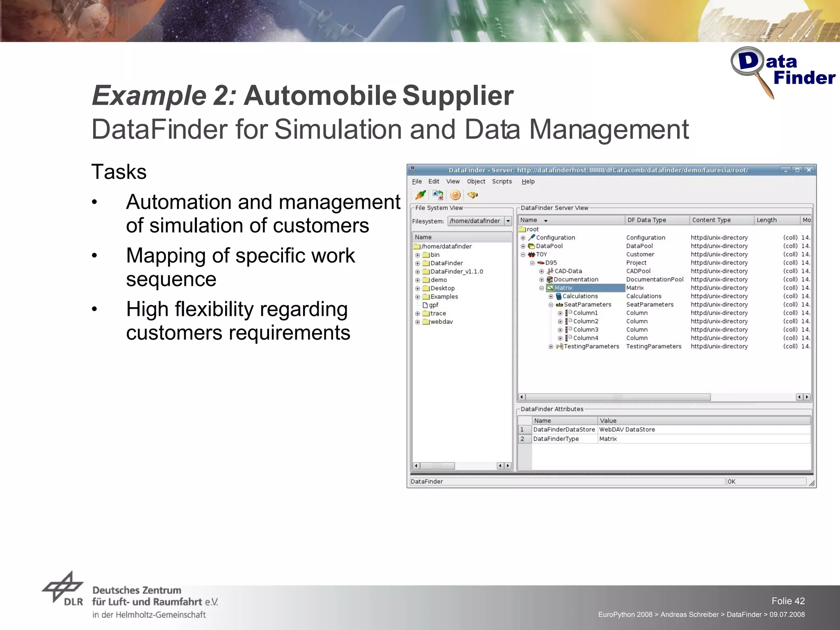The image size is (840, 630).
Task: Click the bin folder icon
Action: click(x=426, y=255)
